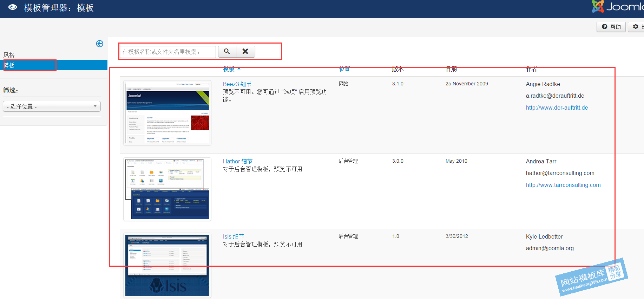Select the 模板 sidebar item
Viewport: 644px width, 299px height.
(54, 65)
